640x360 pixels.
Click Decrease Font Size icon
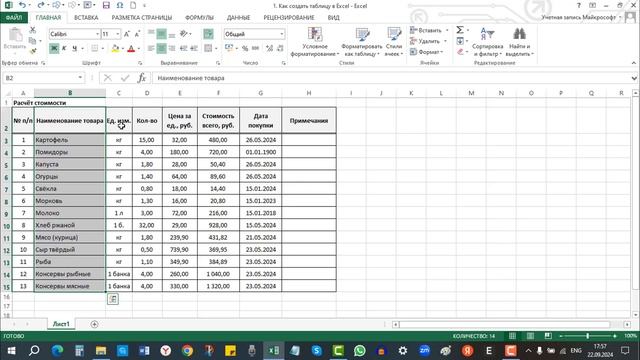(137, 34)
